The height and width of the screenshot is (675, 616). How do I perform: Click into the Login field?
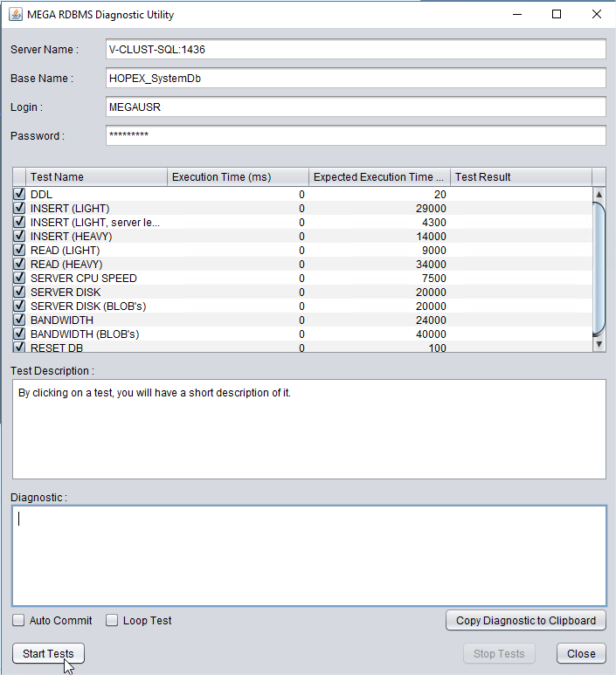[355, 107]
